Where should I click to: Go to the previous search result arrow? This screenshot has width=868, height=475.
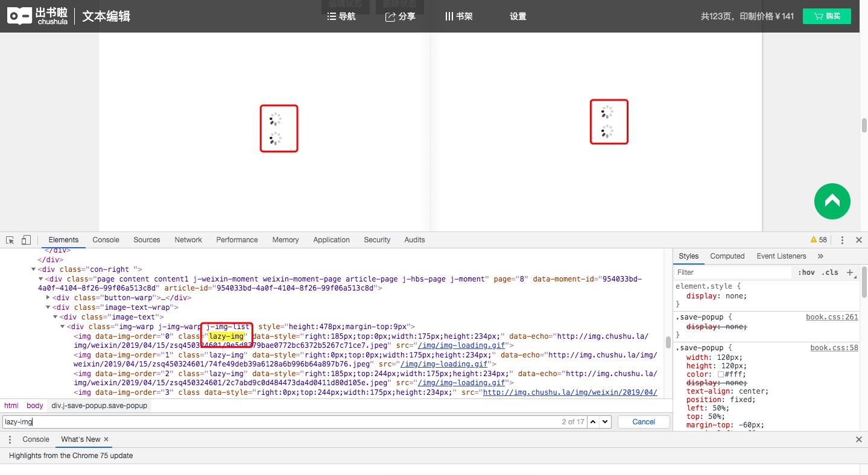point(594,422)
